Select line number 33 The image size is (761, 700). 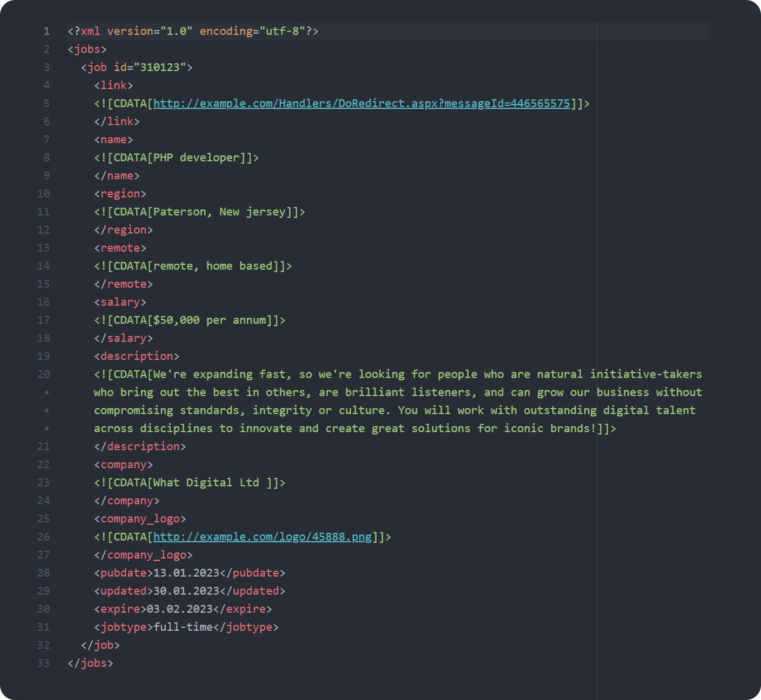43,663
